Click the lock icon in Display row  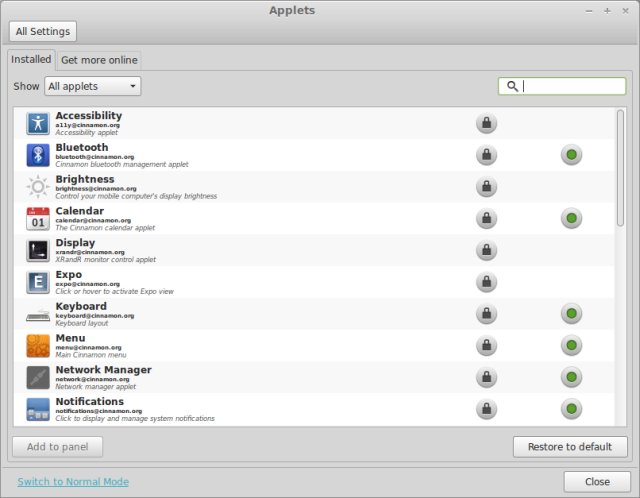(487, 250)
